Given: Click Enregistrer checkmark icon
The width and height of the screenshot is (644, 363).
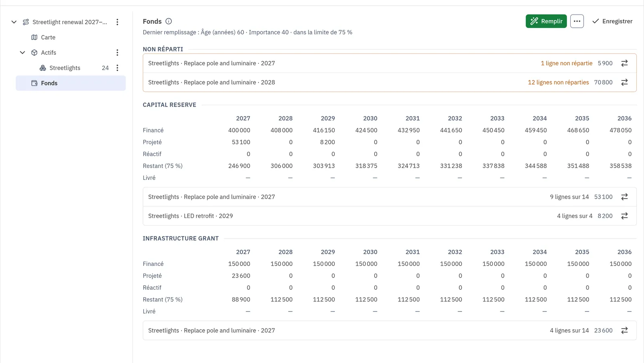Looking at the screenshot, I should [595, 21].
